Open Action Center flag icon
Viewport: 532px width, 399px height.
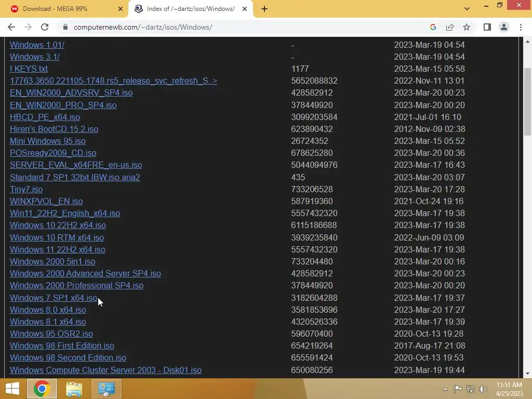click(458, 389)
